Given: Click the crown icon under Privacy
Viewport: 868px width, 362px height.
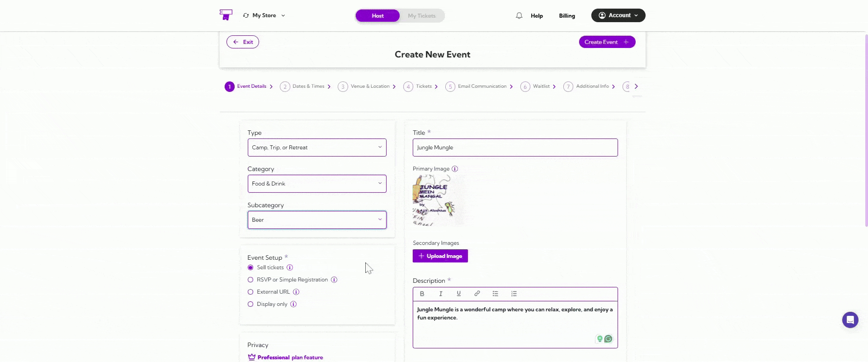Looking at the screenshot, I should [252, 357].
